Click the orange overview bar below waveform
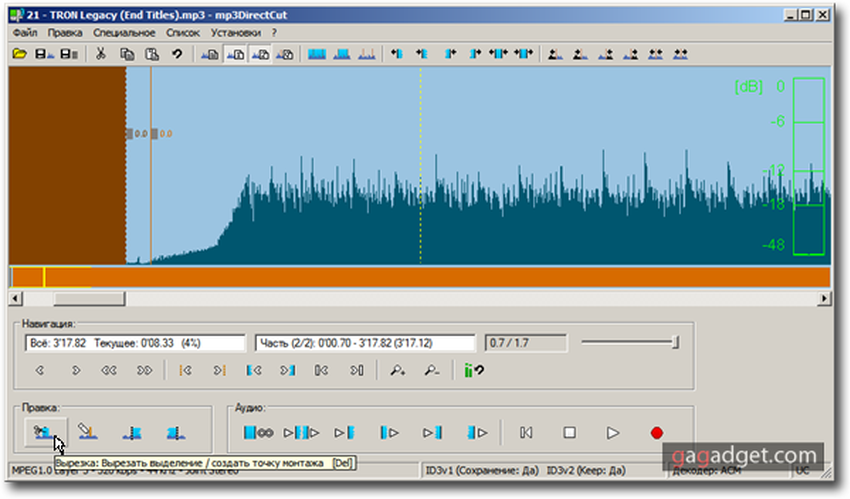Image resolution: width=850 pixels, height=499 pixels. 420,277
